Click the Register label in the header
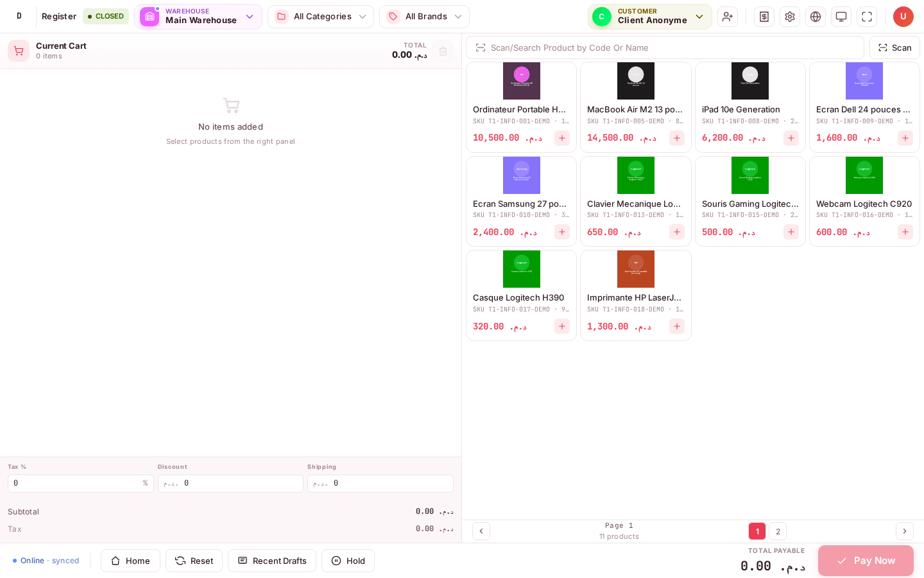This screenshot has width=924, height=578. (x=59, y=17)
